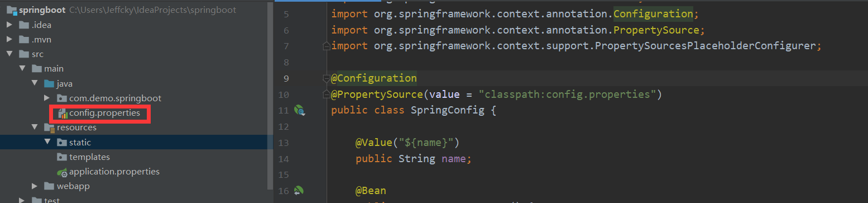
Task: Toggle the fold marker beside @Configuration on line 9
Action: point(326,78)
